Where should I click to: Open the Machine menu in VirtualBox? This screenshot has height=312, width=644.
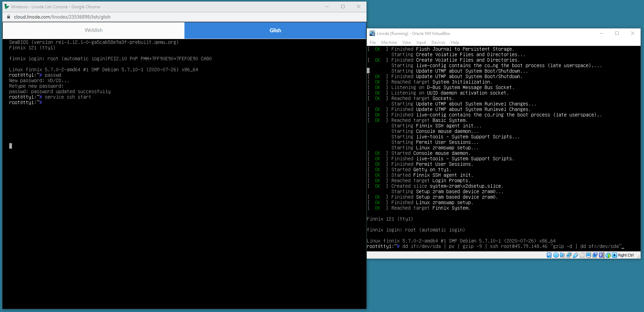[389, 42]
